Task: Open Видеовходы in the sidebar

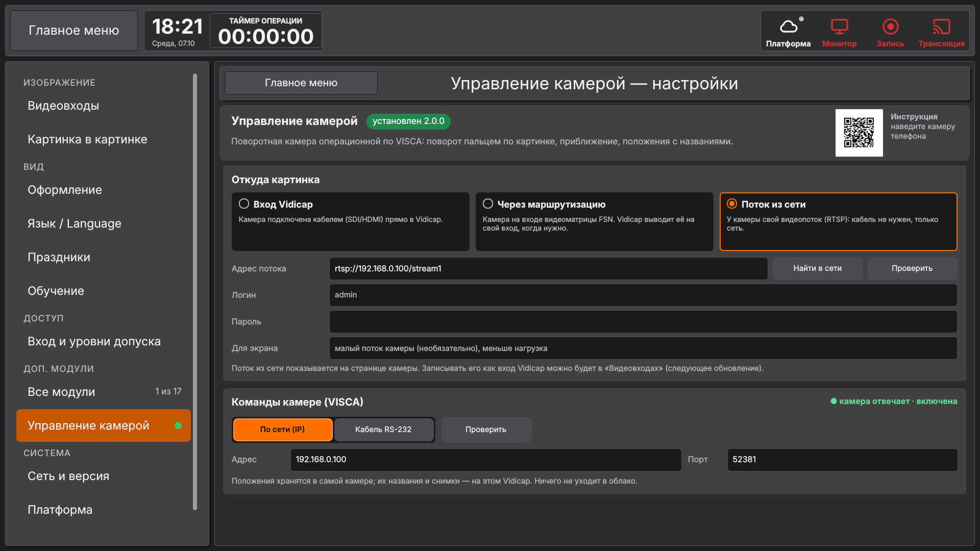Action: tap(103, 106)
